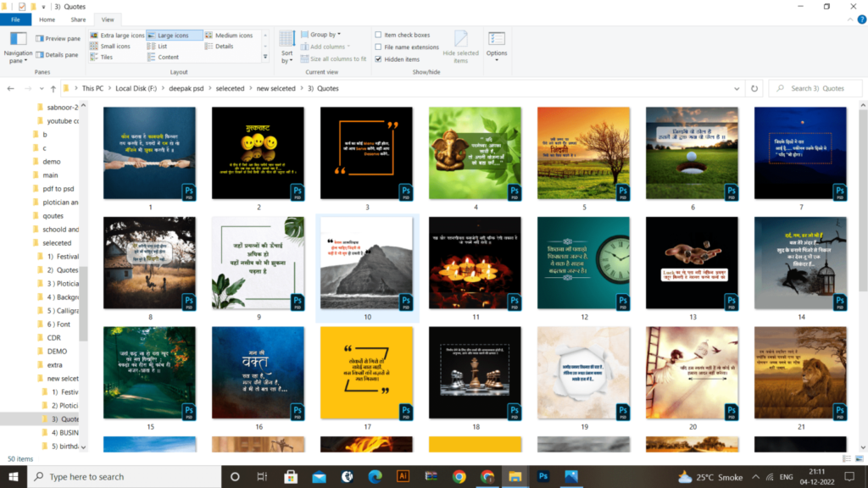The height and width of the screenshot is (488, 868).
Task: Click 'This PC' in address path
Action: (92, 88)
